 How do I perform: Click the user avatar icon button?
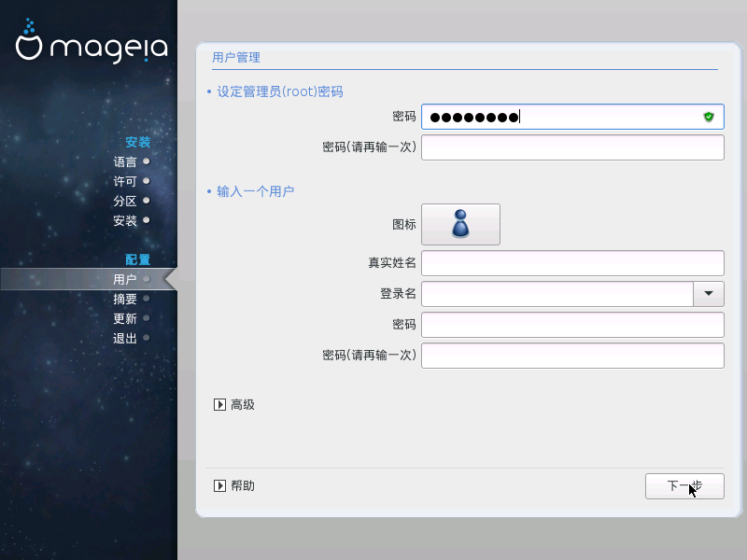460,224
